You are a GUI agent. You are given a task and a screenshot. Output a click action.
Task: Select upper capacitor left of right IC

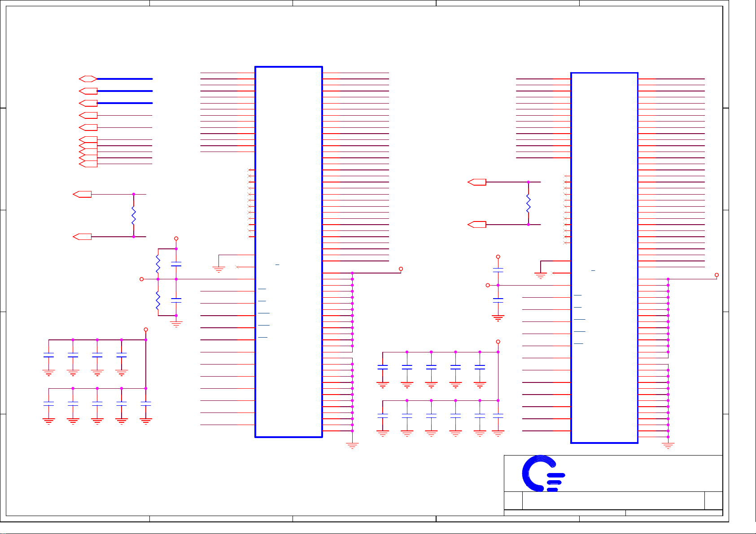click(x=498, y=270)
